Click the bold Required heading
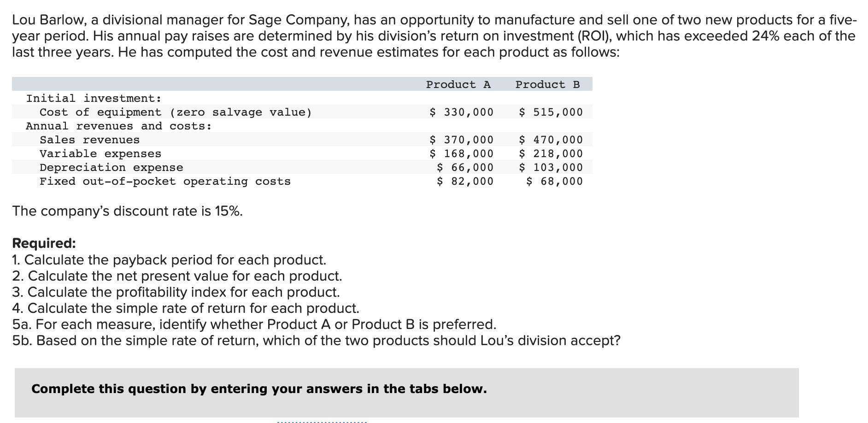Viewport: 868px width, 423px height. 44,243
